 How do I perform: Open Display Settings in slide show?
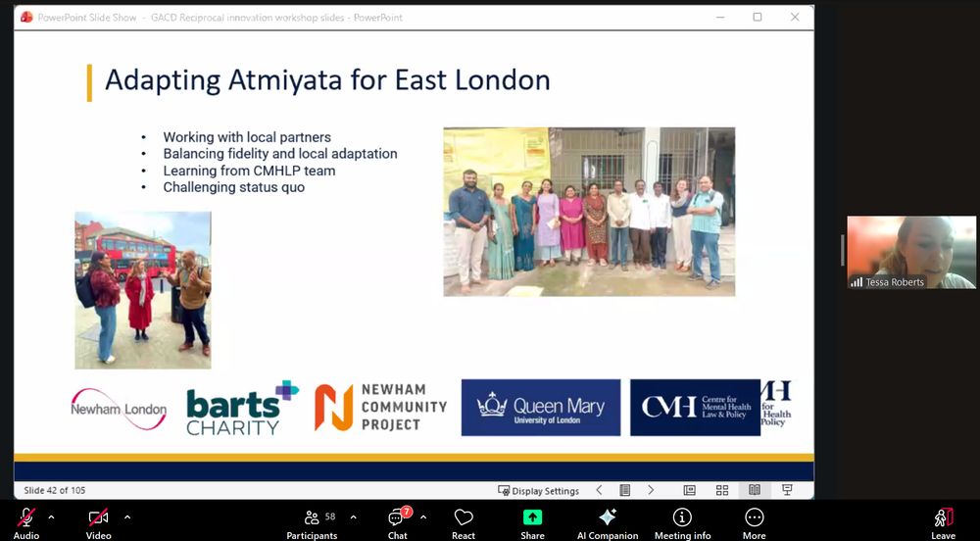539,490
